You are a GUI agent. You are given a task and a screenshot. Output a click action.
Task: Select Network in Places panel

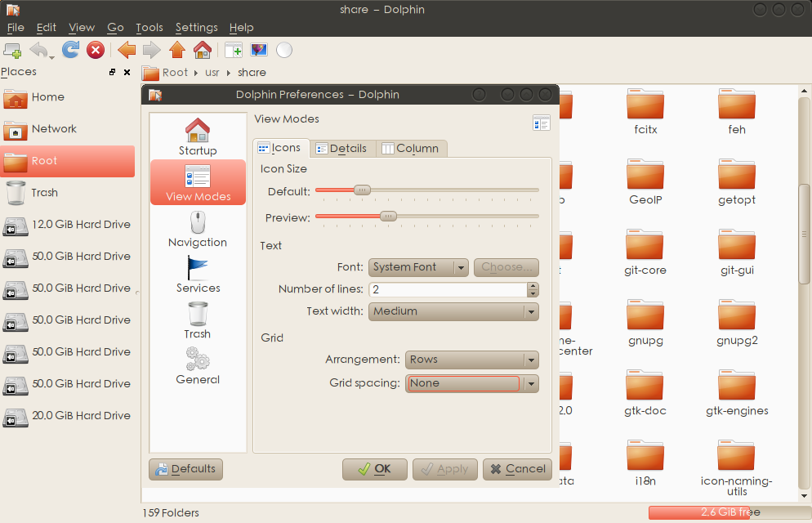(x=67, y=129)
